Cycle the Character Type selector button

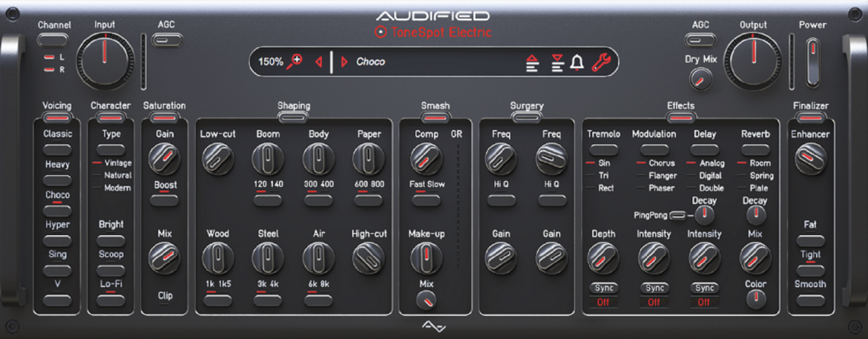pos(111,150)
